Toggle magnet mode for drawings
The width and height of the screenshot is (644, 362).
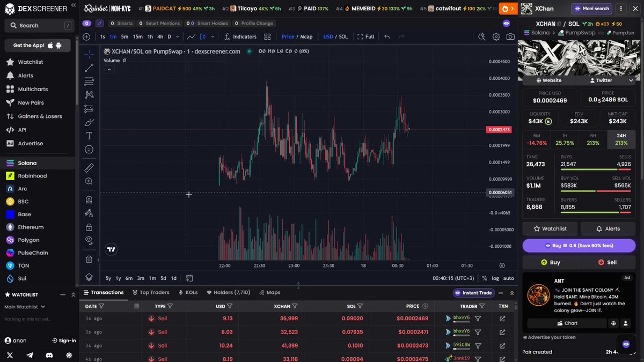89,200
